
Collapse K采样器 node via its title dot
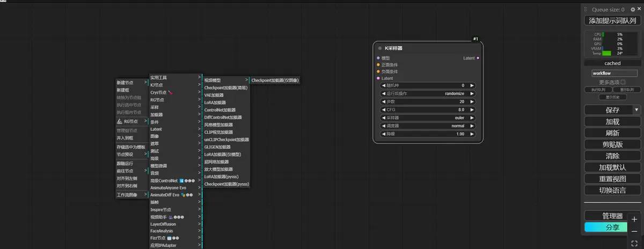click(380, 48)
